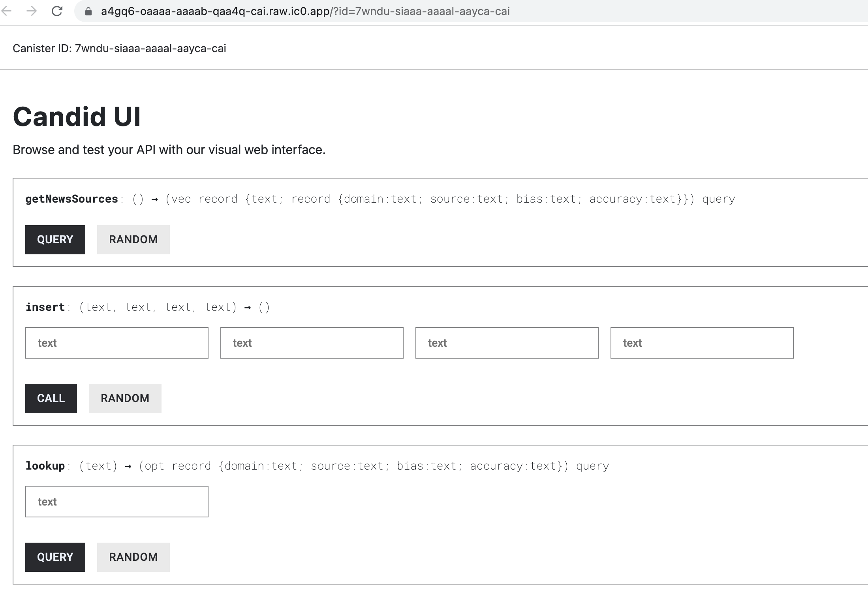This screenshot has width=868, height=609.
Task: Focus the second insert text field
Action: [312, 343]
